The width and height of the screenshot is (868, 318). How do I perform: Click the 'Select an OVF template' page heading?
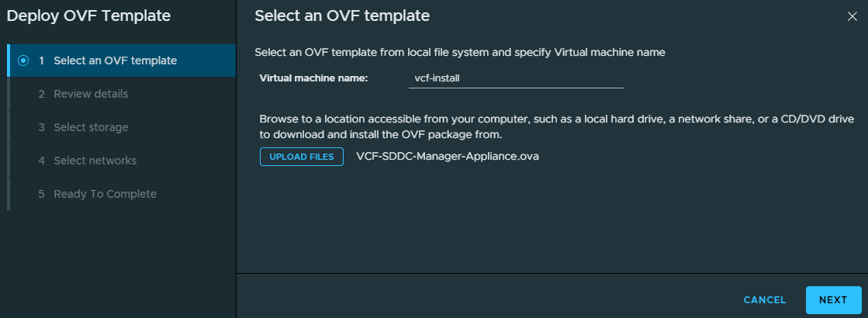342,16
